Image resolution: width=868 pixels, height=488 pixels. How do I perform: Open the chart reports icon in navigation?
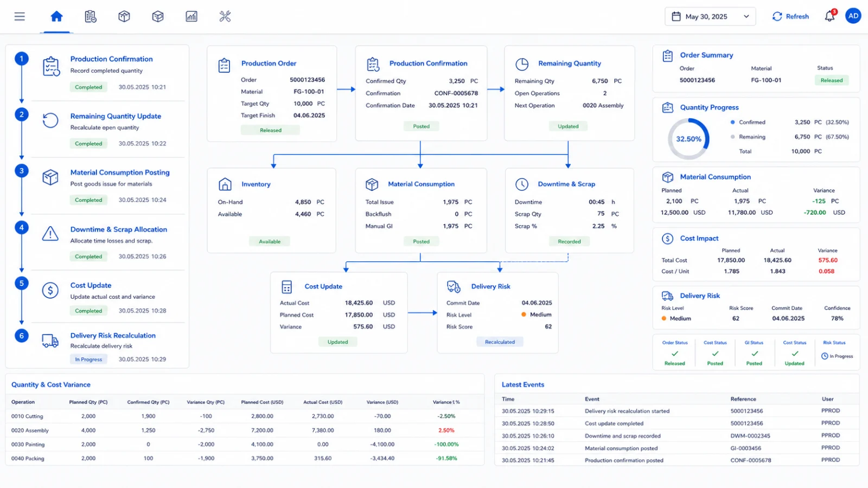pos(192,16)
